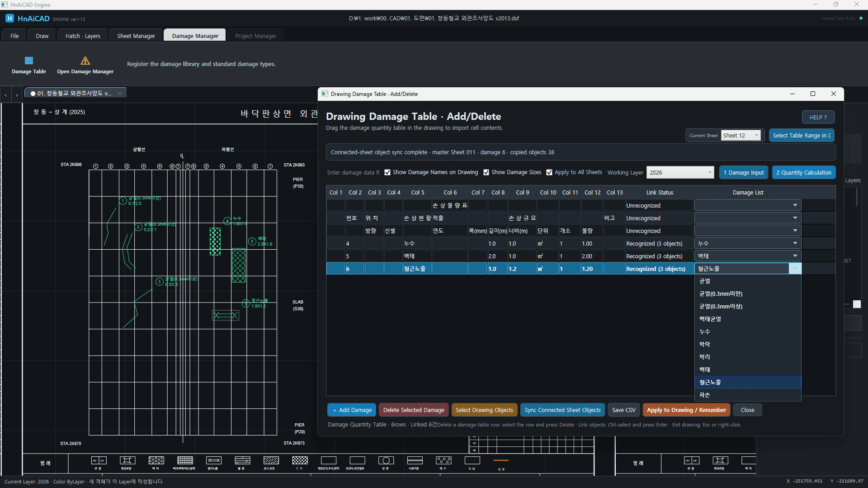The width and height of the screenshot is (868, 488).
Task: Click the 1 Damage Input button
Action: pos(744,172)
